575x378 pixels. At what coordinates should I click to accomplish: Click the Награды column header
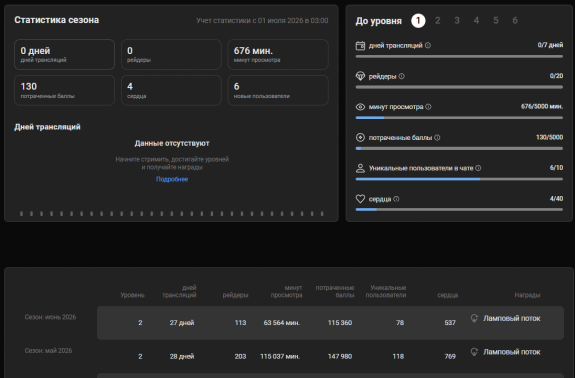click(527, 295)
